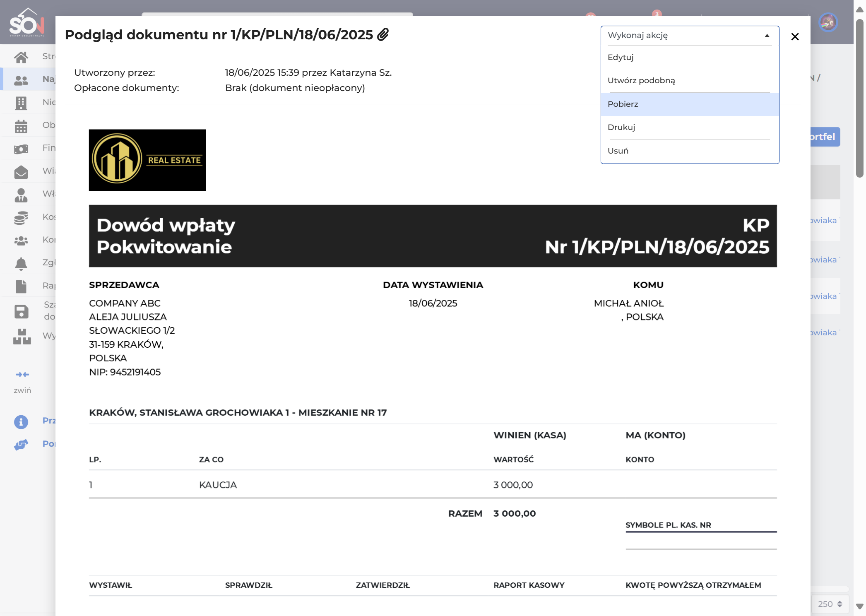Viewport: 866px width, 616px height.
Task: Click the bell notifications icon in sidebar
Action: click(21, 263)
